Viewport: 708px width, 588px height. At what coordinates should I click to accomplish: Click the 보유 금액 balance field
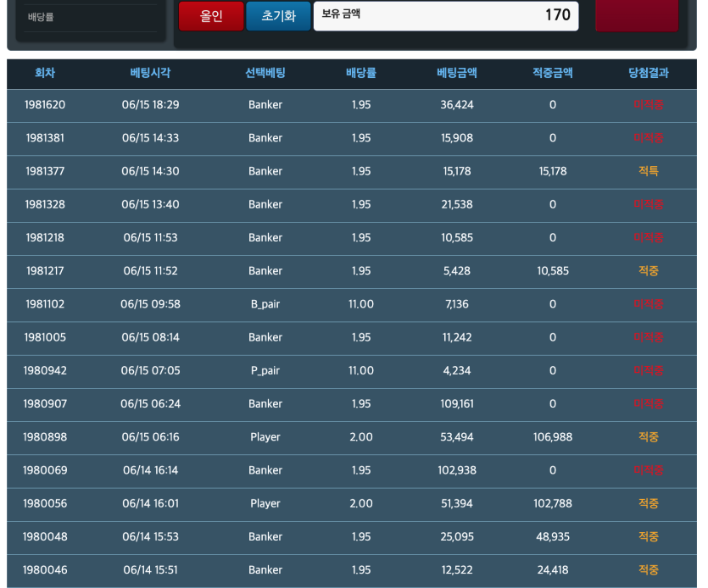pos(446,16)
